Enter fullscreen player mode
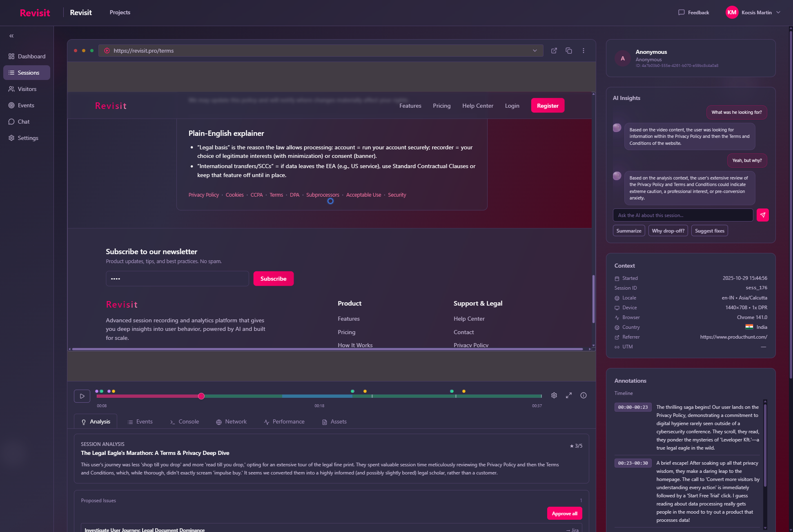Screen dimensions: 793x532 click(x=569, y=395)
